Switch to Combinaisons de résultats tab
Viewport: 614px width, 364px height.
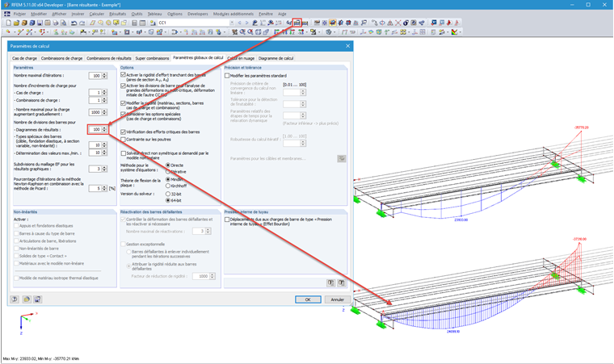point(109,58)
